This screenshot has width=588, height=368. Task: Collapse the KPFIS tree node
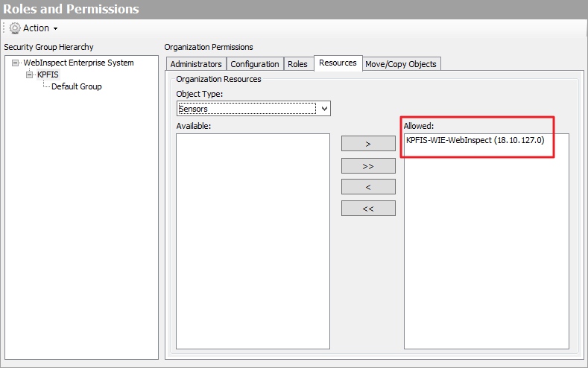coord(30,75)
